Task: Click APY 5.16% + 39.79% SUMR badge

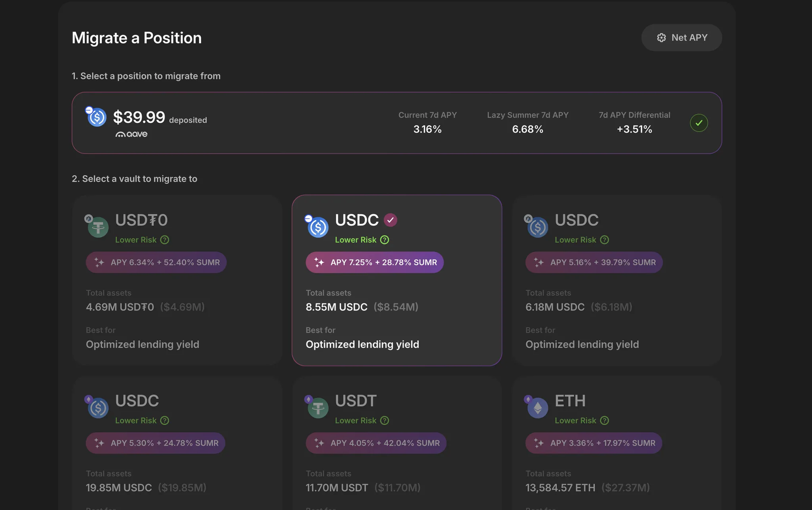Action: (594, 262)
